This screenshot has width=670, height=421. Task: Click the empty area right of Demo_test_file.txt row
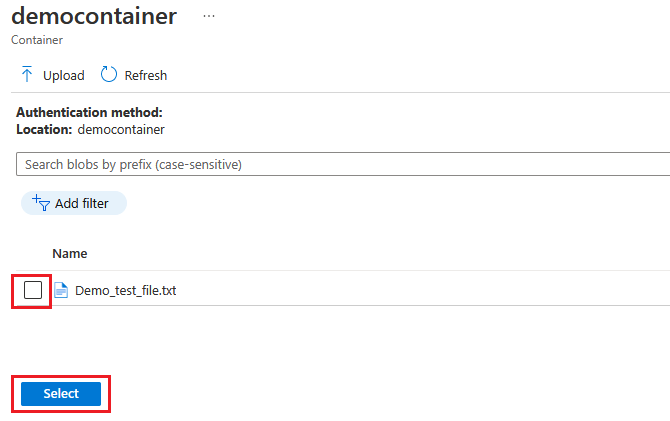coord(423,290)
